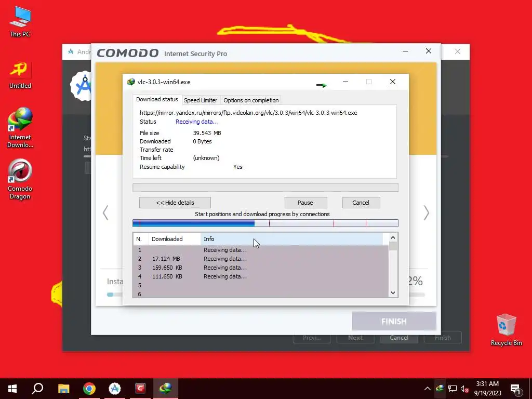Open the Windows Start menu
This screenshot has width=532, height=399.
pyautogui.click(x=12, y=389)
